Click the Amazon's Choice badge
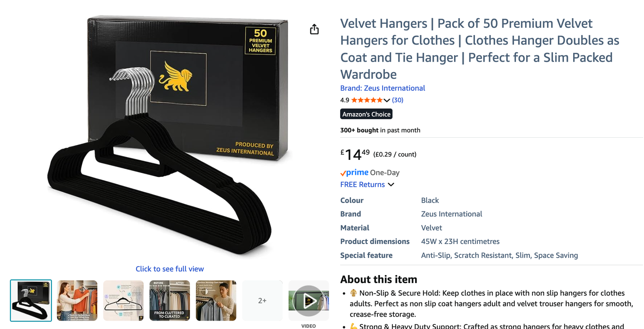The height and width of the screenshot is (329, 644). (x=366, y=114)
